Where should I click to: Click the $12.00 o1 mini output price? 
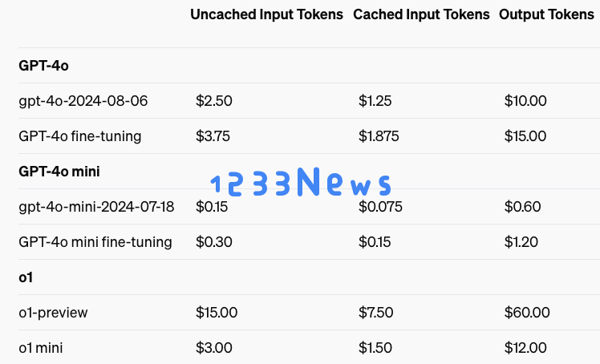(x=525, y=348)
